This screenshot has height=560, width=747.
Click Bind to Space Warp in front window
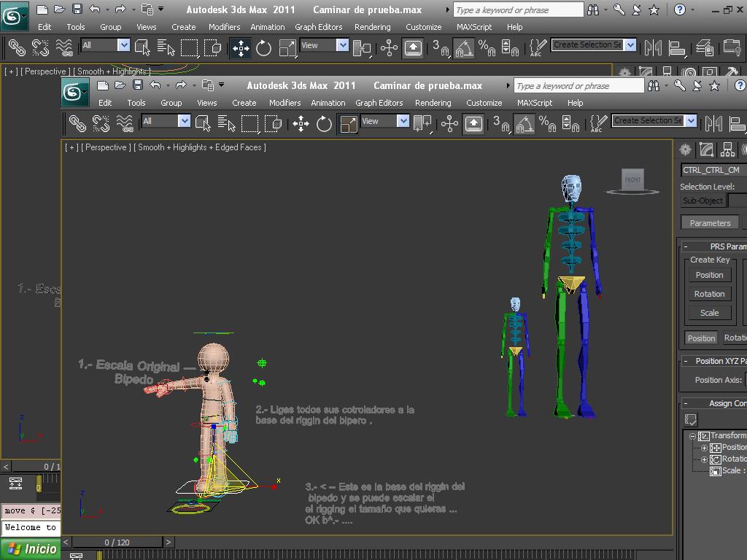pyautogui.click(x=125, y=123)
